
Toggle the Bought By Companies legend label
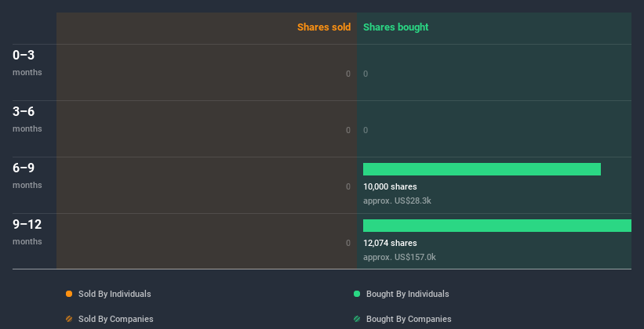[x=409, y=319]
